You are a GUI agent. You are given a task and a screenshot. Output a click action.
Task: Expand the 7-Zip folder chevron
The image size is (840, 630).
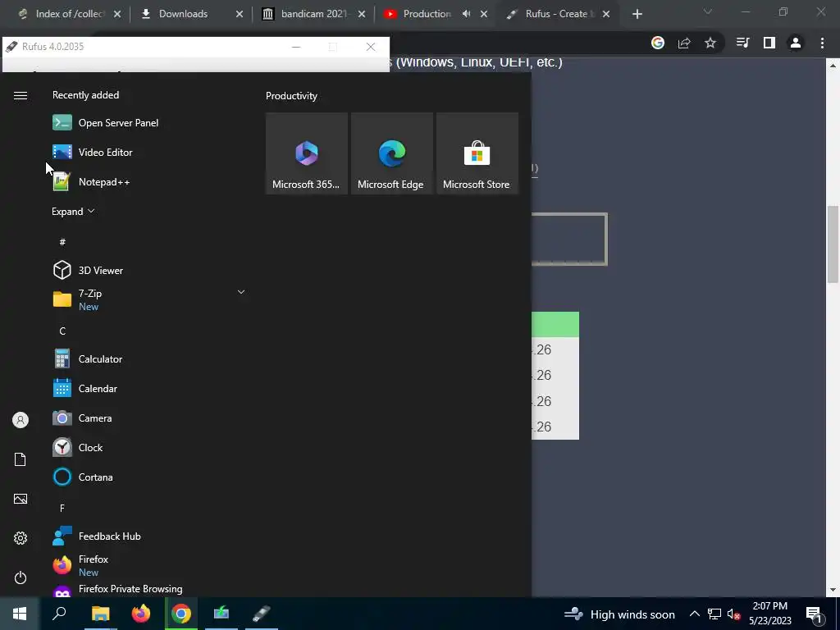[241, 292]
